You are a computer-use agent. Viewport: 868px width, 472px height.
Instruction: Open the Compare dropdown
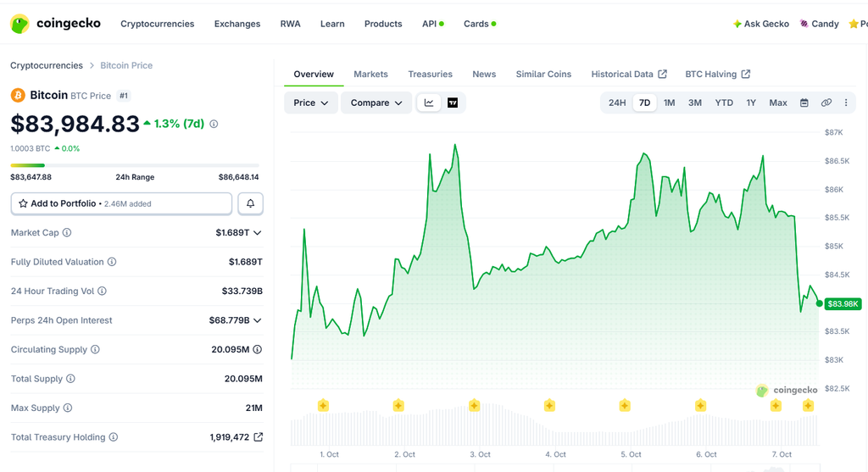(x=376, y=103)
